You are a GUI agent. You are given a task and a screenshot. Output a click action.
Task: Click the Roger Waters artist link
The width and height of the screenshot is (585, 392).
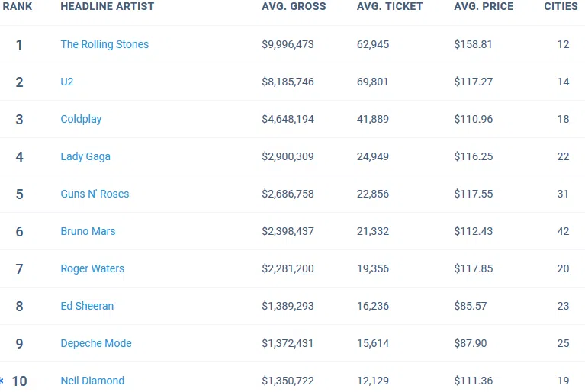(92, 268)
